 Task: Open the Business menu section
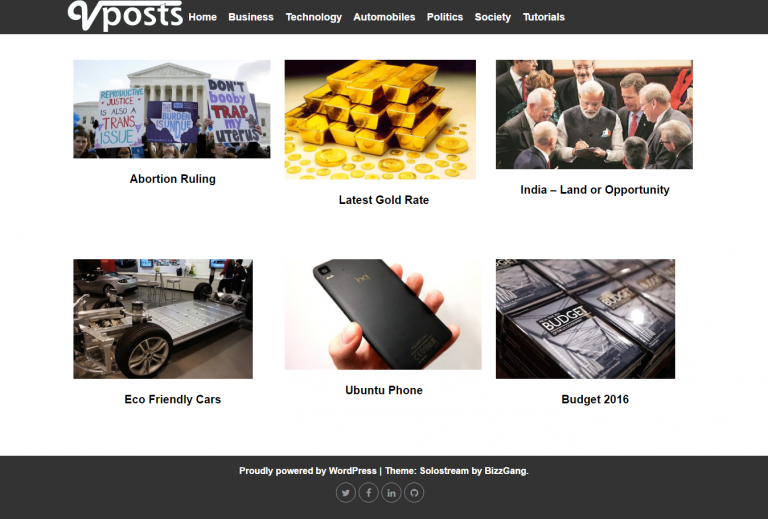point(251,17)
